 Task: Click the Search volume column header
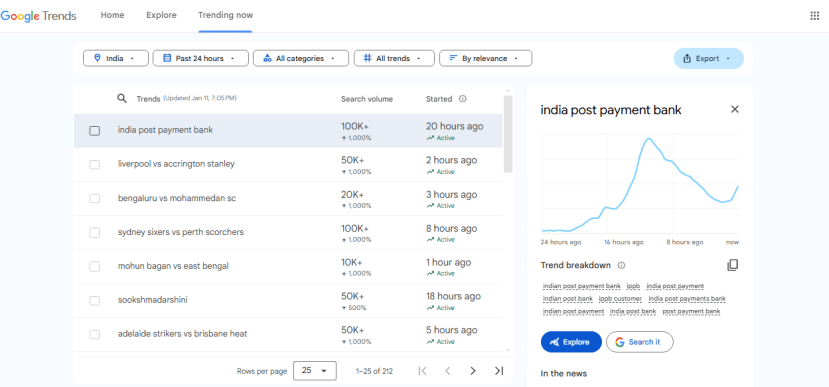[367, 99]
